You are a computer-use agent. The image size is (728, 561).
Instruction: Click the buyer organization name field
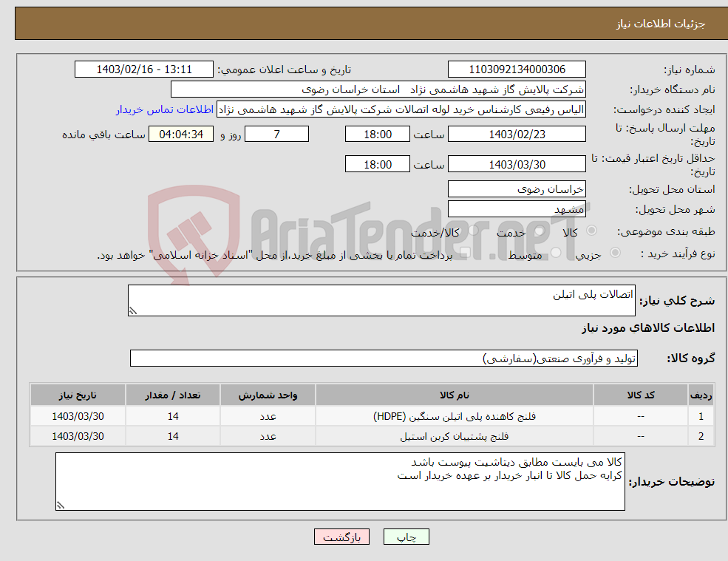click(378, 89)
